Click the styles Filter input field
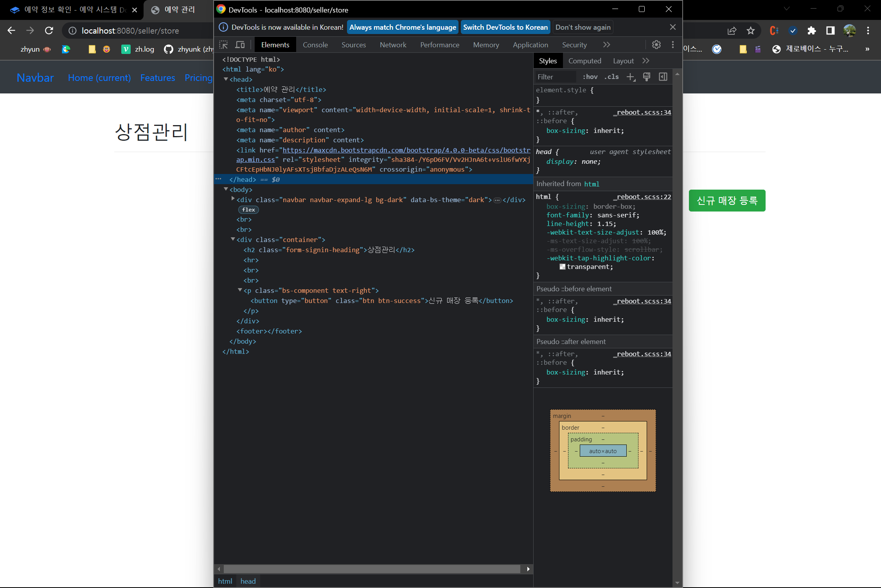The width and height of the screenshot is (881, 588). 556,77
